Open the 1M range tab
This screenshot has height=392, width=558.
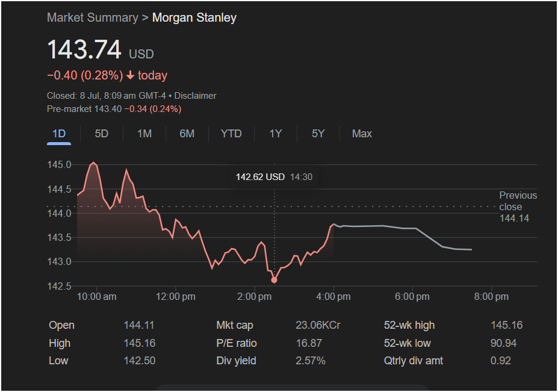(x=144, y=134)
